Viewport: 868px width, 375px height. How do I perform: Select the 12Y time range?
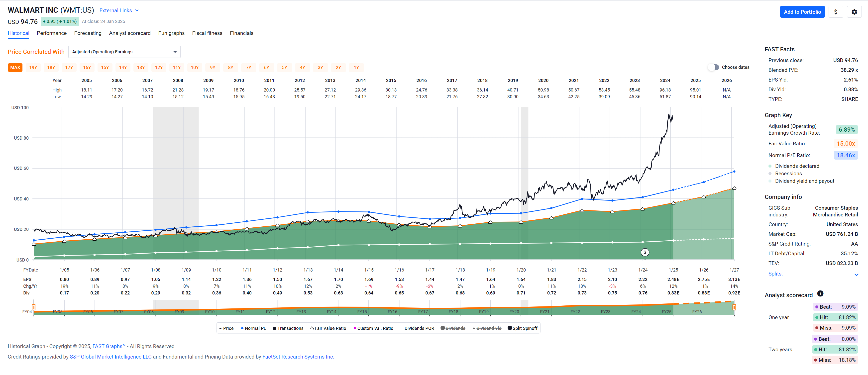159,67
